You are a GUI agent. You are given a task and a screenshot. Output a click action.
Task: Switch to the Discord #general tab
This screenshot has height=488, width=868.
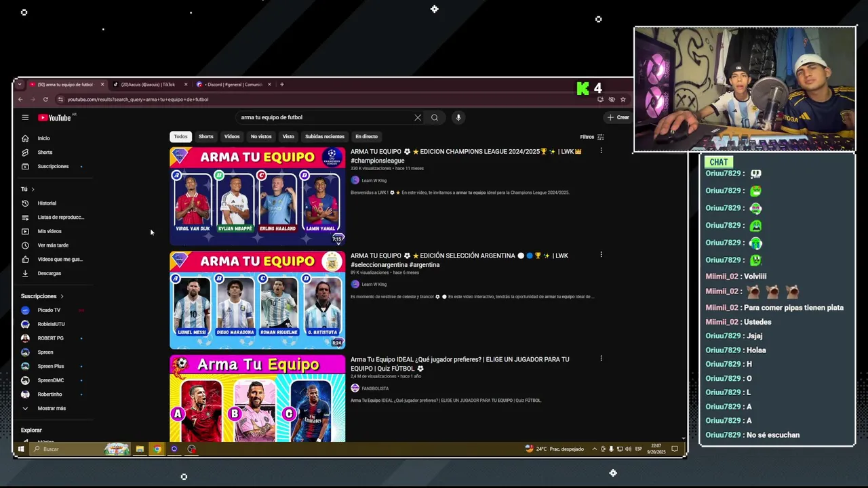tap(234, 85)
